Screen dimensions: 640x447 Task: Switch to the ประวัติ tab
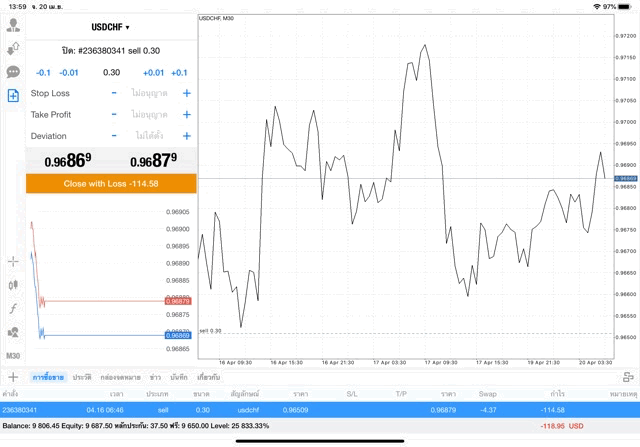pyautogui.click(x=81, y=377)
